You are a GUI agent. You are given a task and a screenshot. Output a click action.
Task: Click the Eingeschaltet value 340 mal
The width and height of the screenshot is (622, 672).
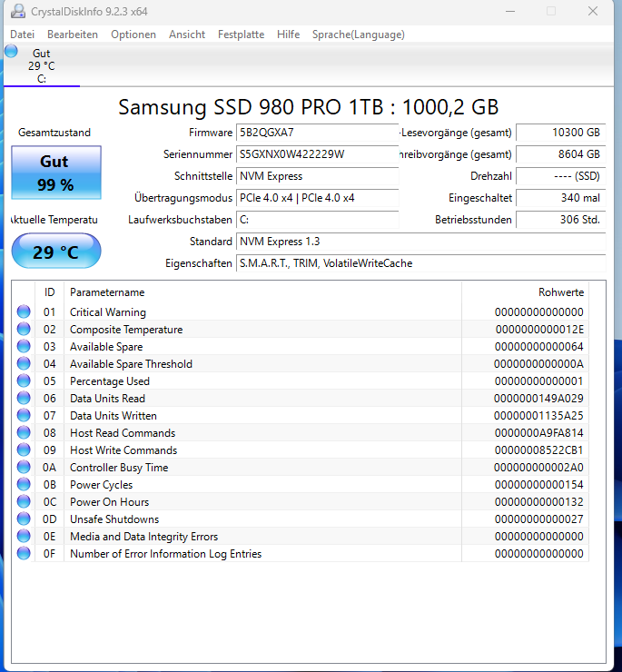[x=560, y=198]
